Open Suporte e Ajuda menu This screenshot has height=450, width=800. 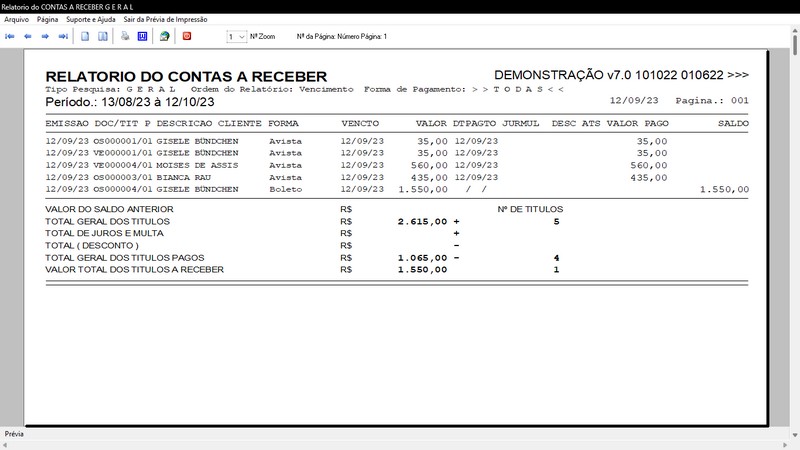pos(91,19)
